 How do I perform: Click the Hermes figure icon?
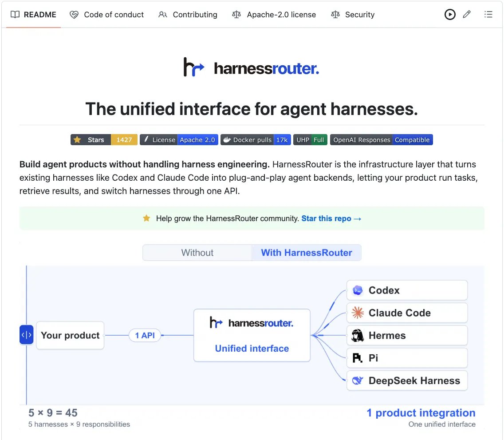click(x=358, y=336)
